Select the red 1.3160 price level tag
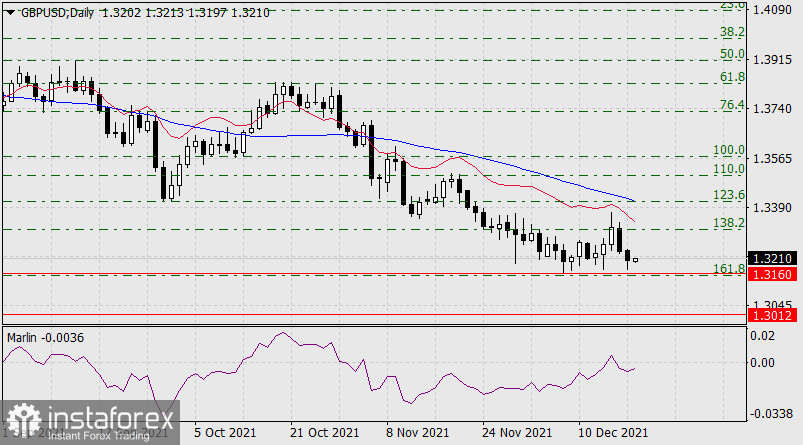803x445 pixels. pyautogui.click(x=774, y=273)
